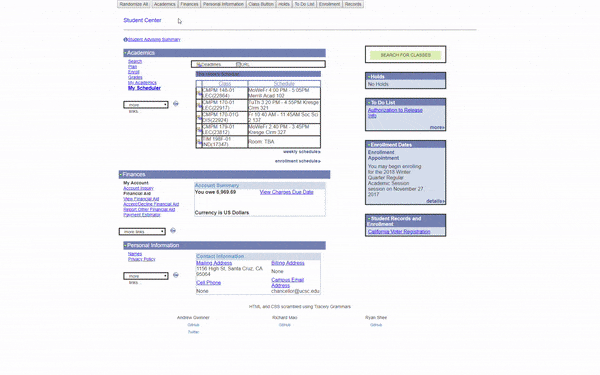Click the info icon beside Student Advising Summary
This screenshot has height=375, width=600.
click(x=125, y=39)
